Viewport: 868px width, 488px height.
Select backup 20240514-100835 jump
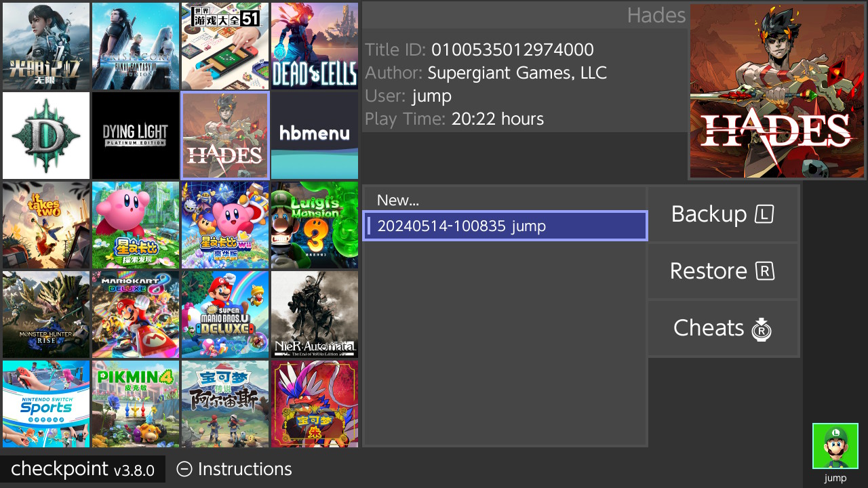click(505, 226)
